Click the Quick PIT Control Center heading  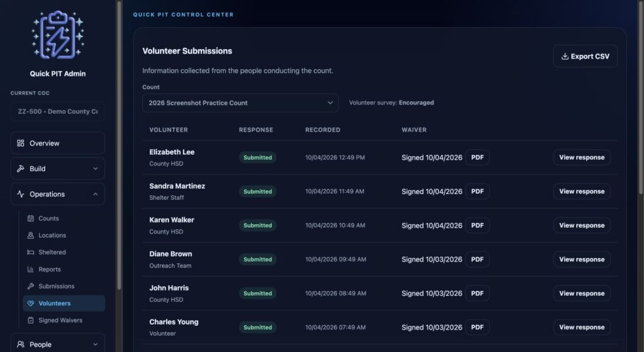(183, 15)
